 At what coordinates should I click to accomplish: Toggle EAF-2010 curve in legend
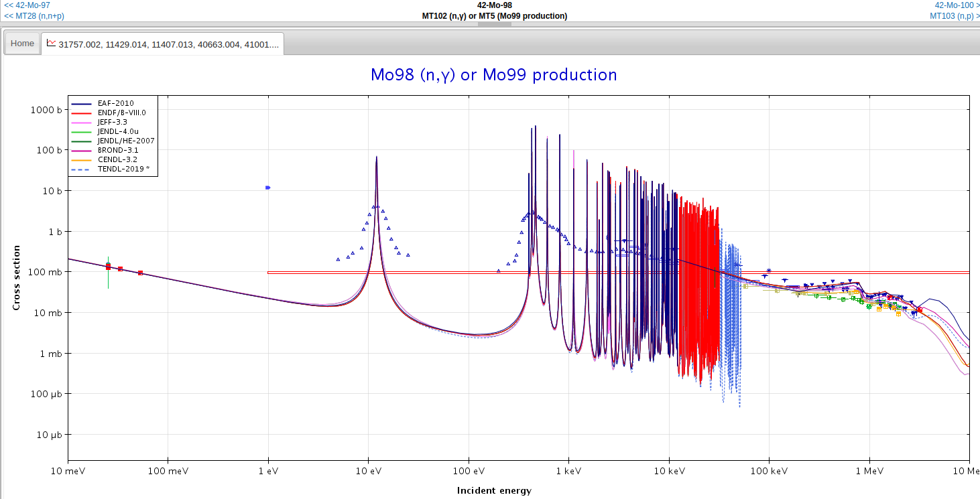click(x=115, y=103)
